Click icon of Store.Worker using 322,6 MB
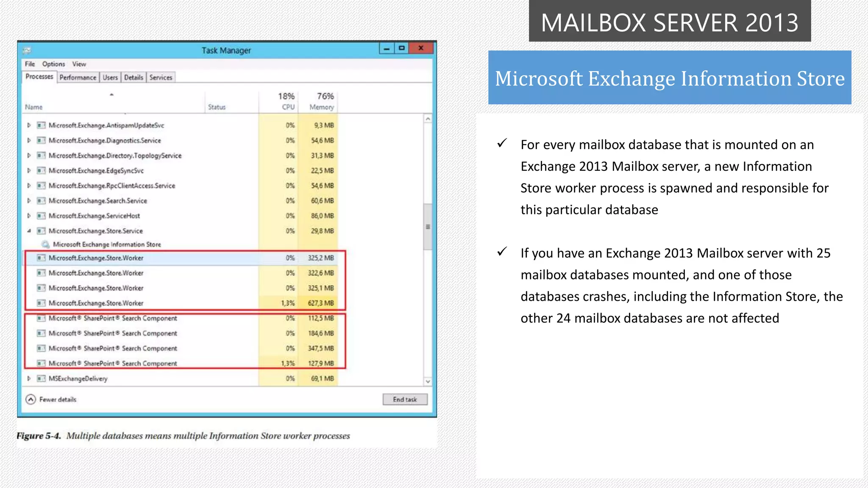Screen dimensions: 868x488 41,273
